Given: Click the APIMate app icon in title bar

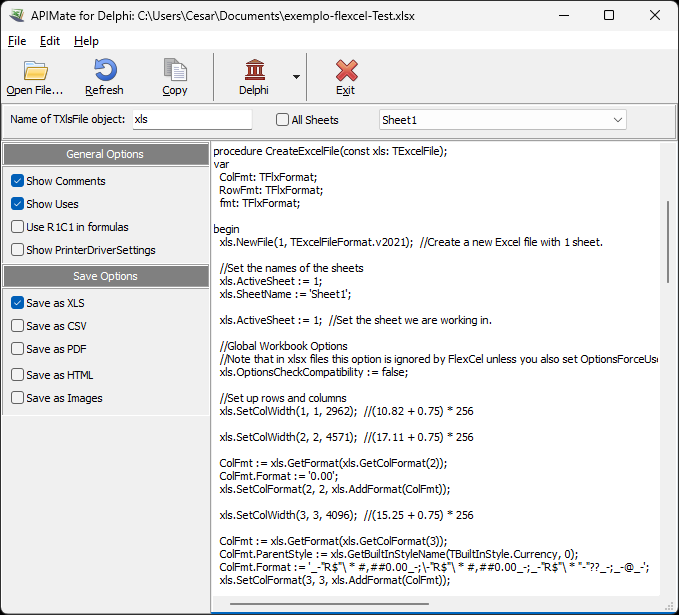Looking at the screenshot, I should click(16, 16).
